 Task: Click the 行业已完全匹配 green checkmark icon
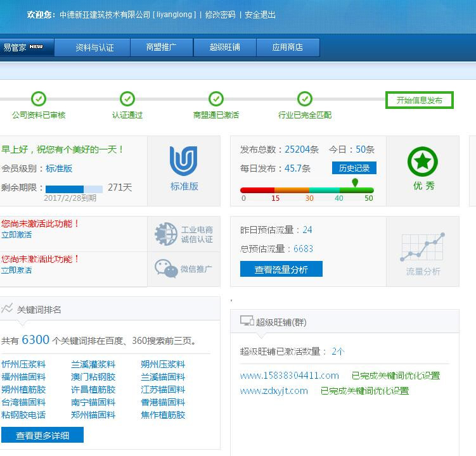pyautogui.click(x=305, y=99)
